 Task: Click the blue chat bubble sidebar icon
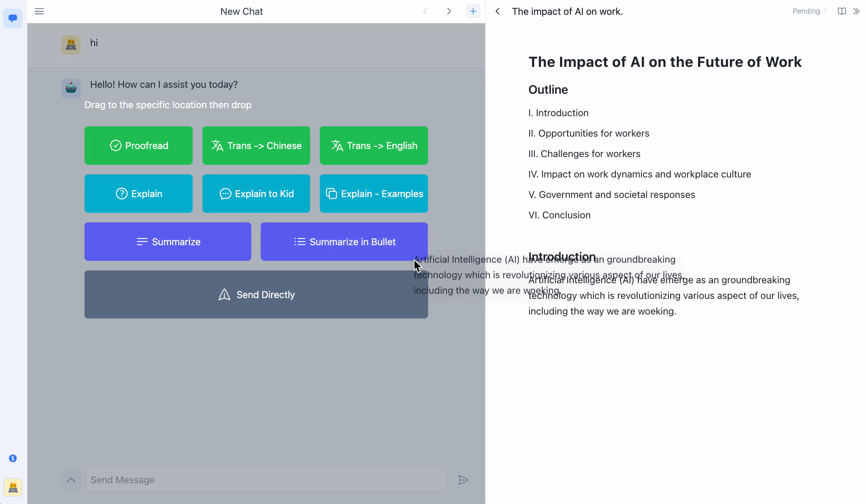click(13, 18)
